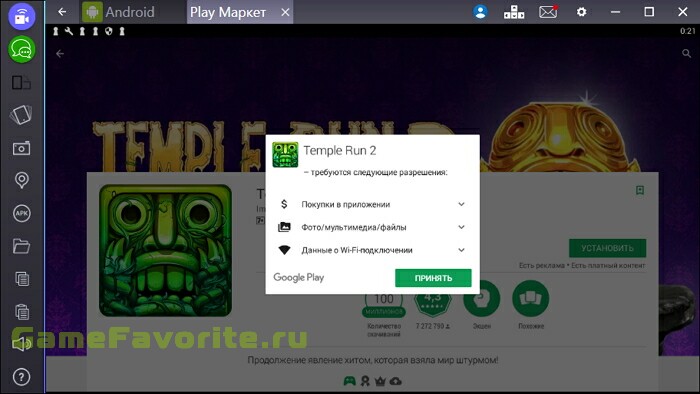The height and width of the screenshot is (394, 700).
Task: Click the paste clipboard icon in sidebar
Action: pos(22,311)
